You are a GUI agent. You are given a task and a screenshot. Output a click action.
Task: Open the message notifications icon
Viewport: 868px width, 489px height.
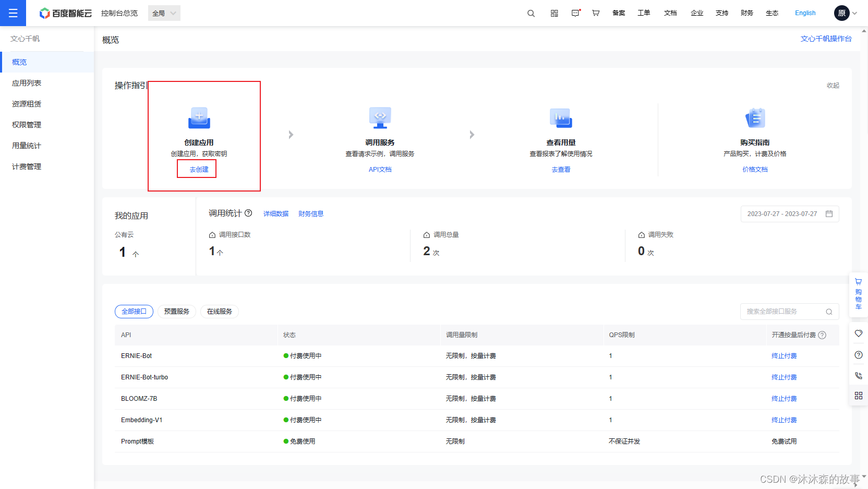(x=575, y=13)
